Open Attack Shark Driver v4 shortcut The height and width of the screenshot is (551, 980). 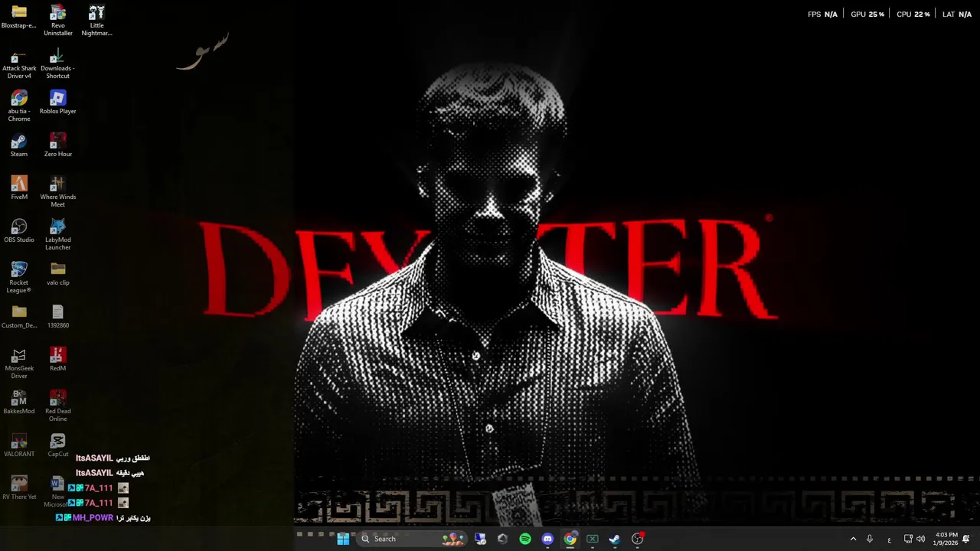(x=19, y=64)
